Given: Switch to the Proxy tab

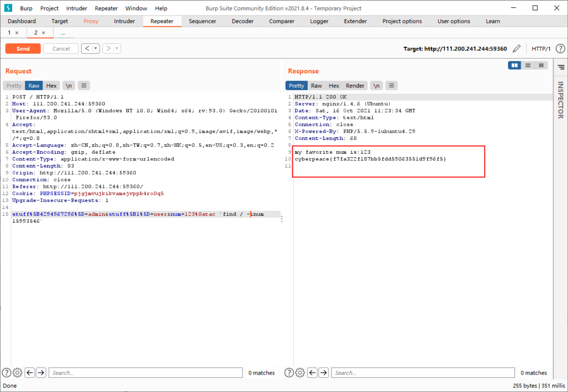Looking at the screenshot, I should 91,21.
